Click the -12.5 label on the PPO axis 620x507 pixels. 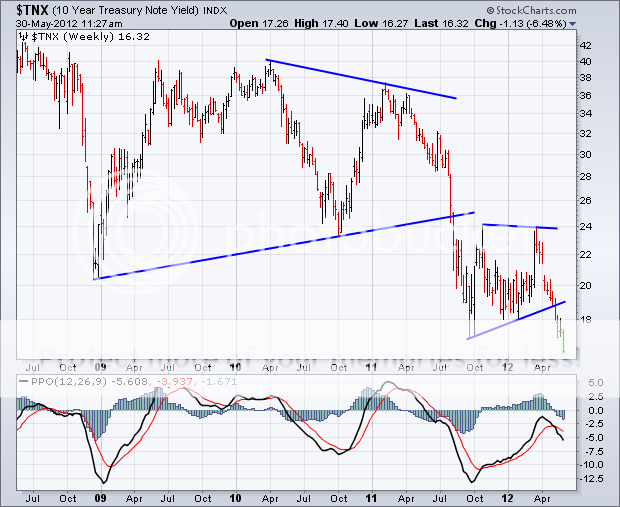(x=593, y=477)
